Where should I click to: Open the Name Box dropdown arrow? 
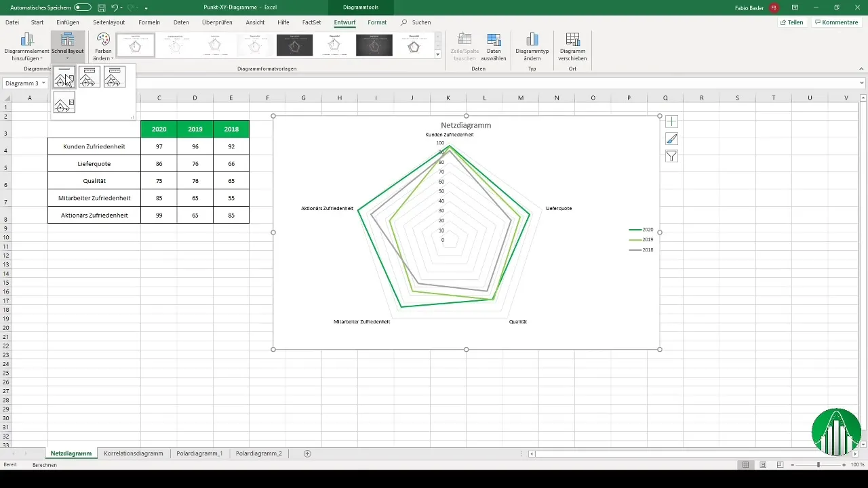coord(43,83)
